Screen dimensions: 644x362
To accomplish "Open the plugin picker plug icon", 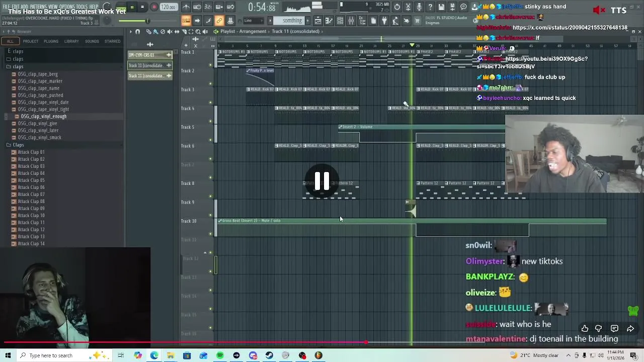I will coord(384,21).
